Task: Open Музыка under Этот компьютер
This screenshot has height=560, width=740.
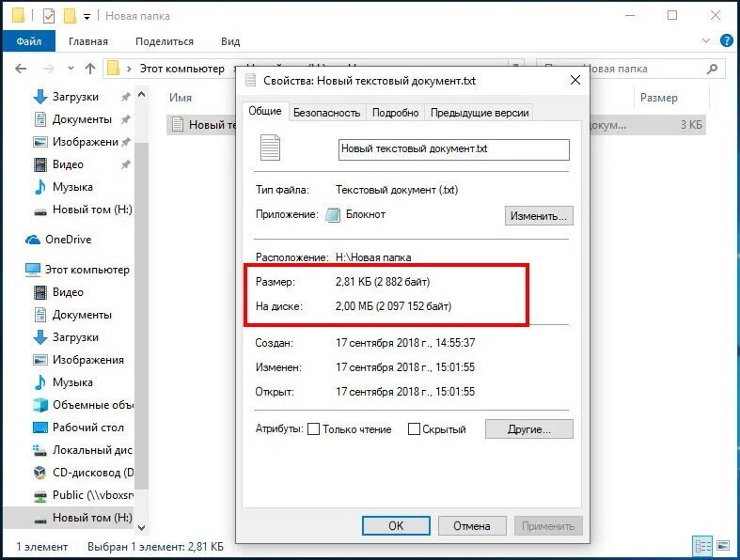Action: tap(72, 382)
